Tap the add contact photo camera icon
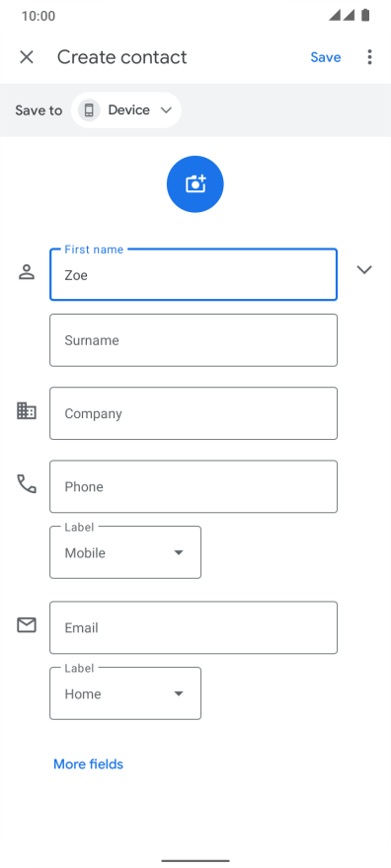391x868 pixels. 195,183
